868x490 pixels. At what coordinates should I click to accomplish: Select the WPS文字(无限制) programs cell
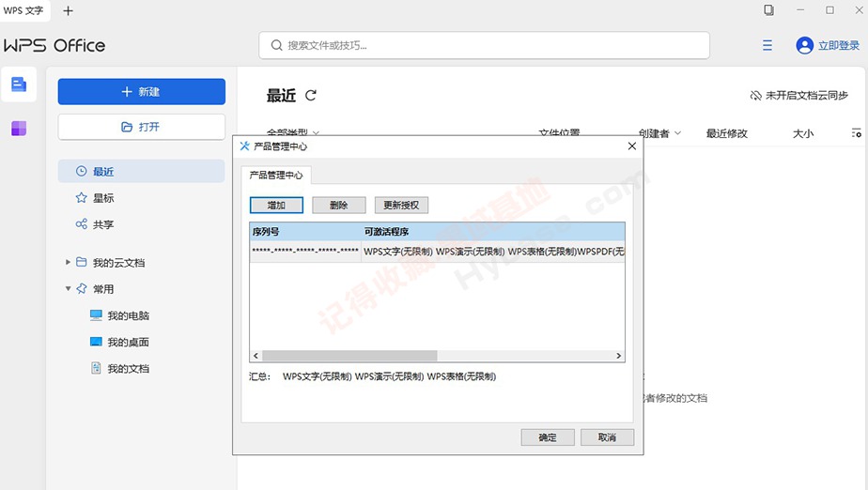click(x=493, y=251)
